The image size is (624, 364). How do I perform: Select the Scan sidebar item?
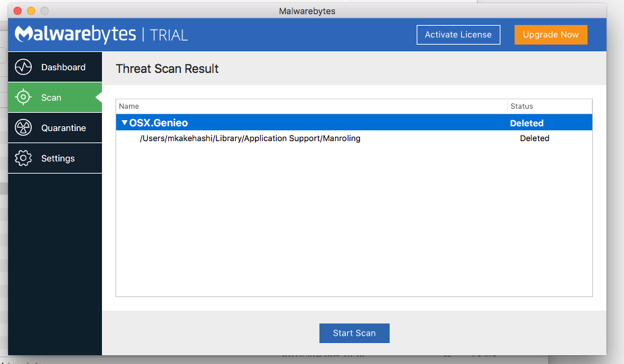(x=55, y=97)
